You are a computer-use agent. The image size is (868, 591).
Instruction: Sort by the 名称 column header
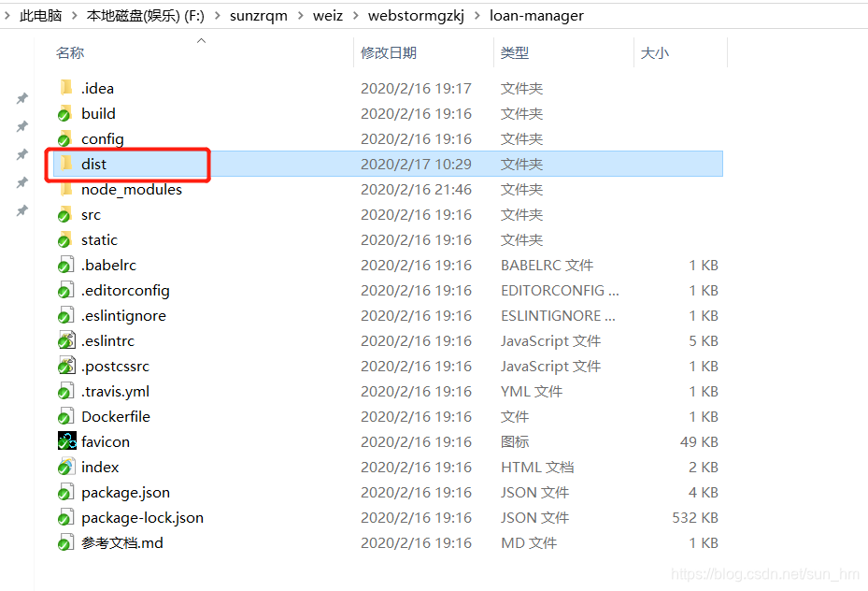[70, 52]
